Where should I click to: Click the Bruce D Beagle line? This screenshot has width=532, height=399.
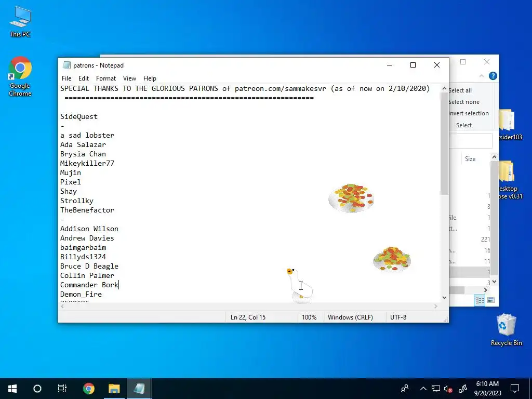coord(89,267)
